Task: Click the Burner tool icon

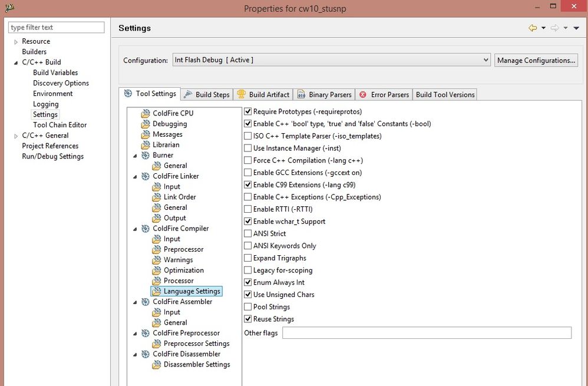Action: click(x=146, y=156)
